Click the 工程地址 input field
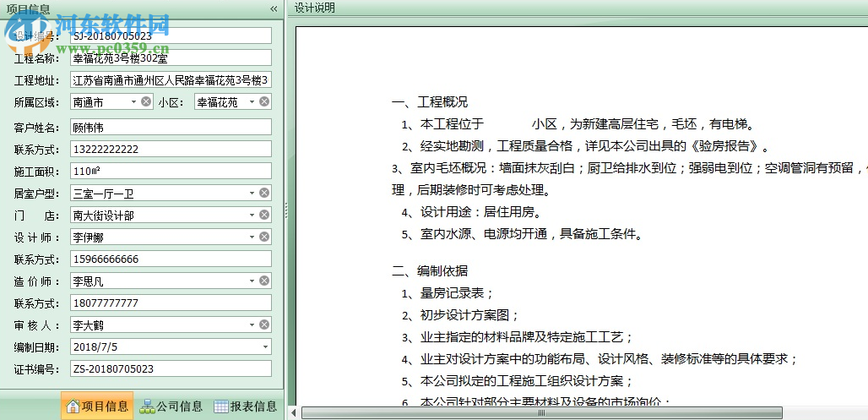The image size is (868, 420). coord(171,79)
